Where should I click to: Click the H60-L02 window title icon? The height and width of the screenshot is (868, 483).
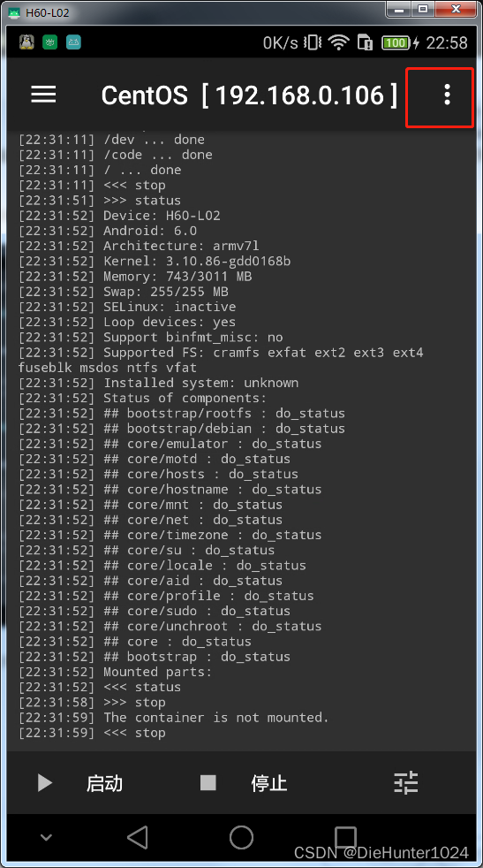coord(14,11)
